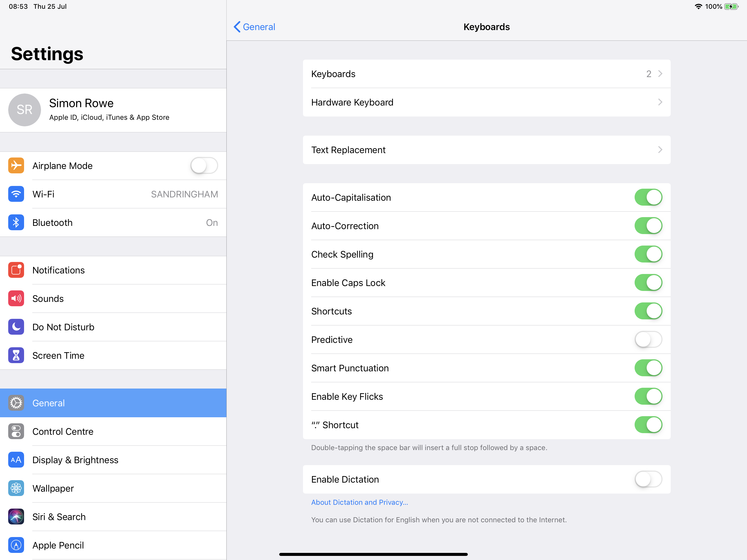
Task: Open Wallpaper settings
Action: coord(113,488)
